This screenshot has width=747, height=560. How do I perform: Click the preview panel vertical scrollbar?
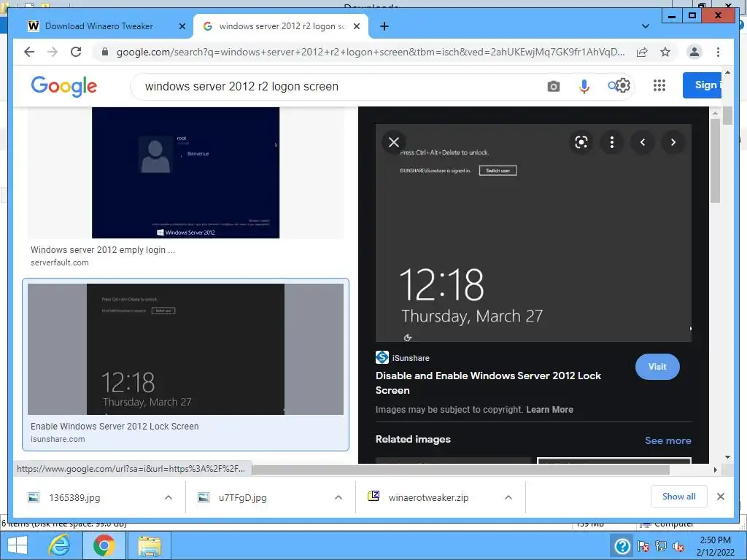(x=715, y=161)
